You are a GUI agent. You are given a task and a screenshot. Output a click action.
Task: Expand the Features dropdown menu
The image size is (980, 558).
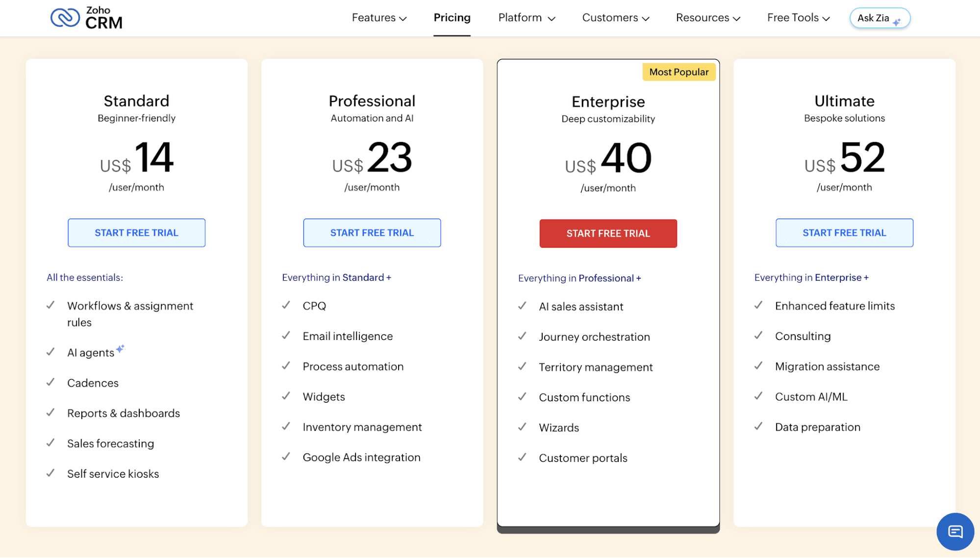click(x=379, y=18)
